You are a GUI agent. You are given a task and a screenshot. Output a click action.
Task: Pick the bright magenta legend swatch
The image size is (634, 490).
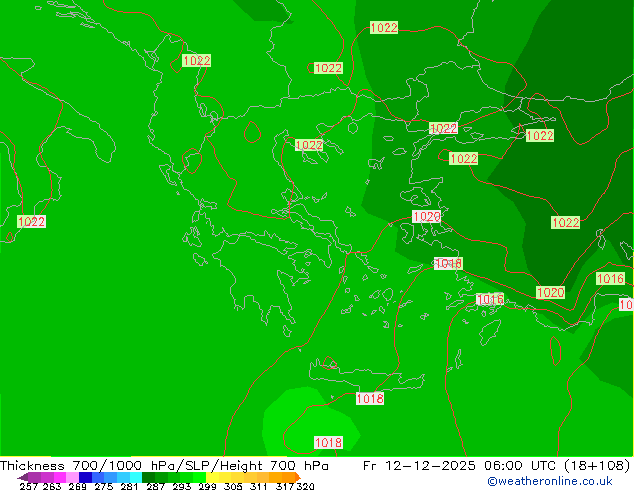(60, 477)
